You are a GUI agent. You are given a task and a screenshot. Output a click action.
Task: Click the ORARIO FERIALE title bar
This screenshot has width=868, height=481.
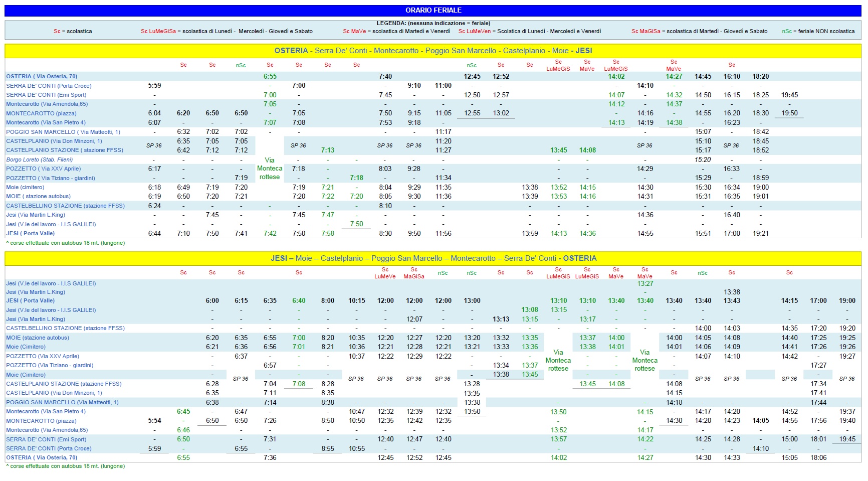433,10
